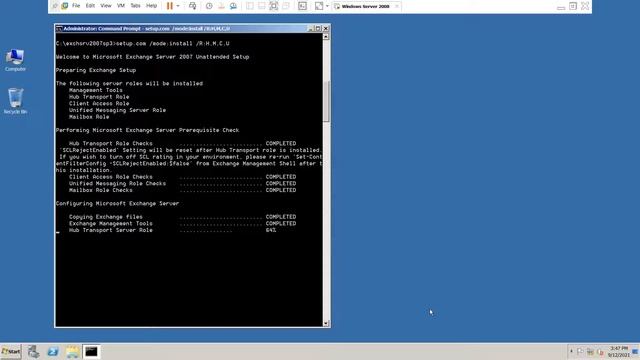Click 'Configuring Microsoft Exchange Server' line

(117, 204)
